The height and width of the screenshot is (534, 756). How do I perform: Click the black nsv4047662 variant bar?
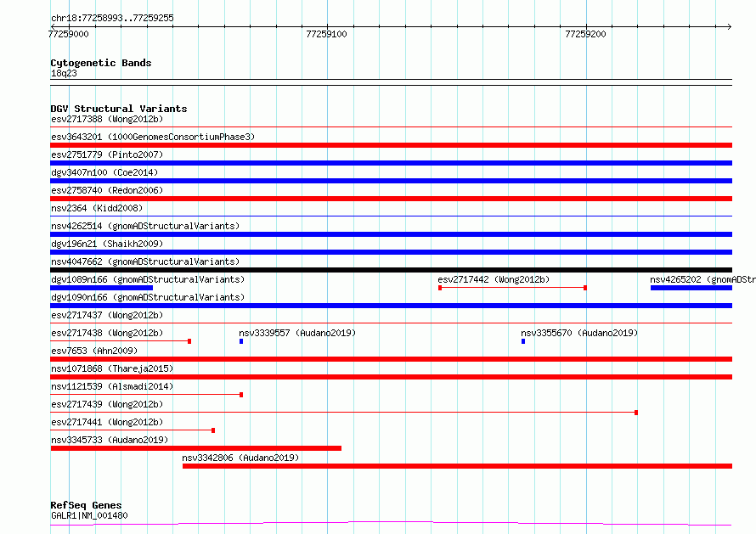point(391,270)
